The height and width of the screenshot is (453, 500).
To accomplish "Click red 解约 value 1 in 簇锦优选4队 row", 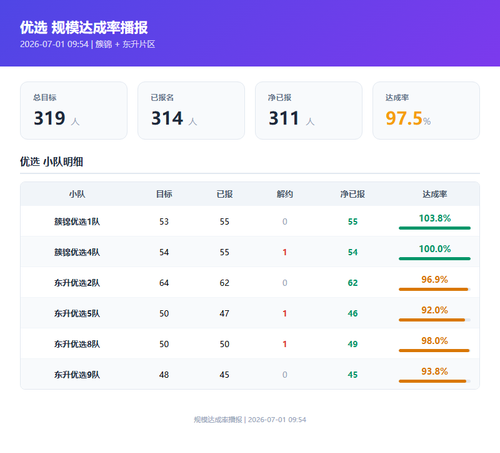I will [285, 252].
